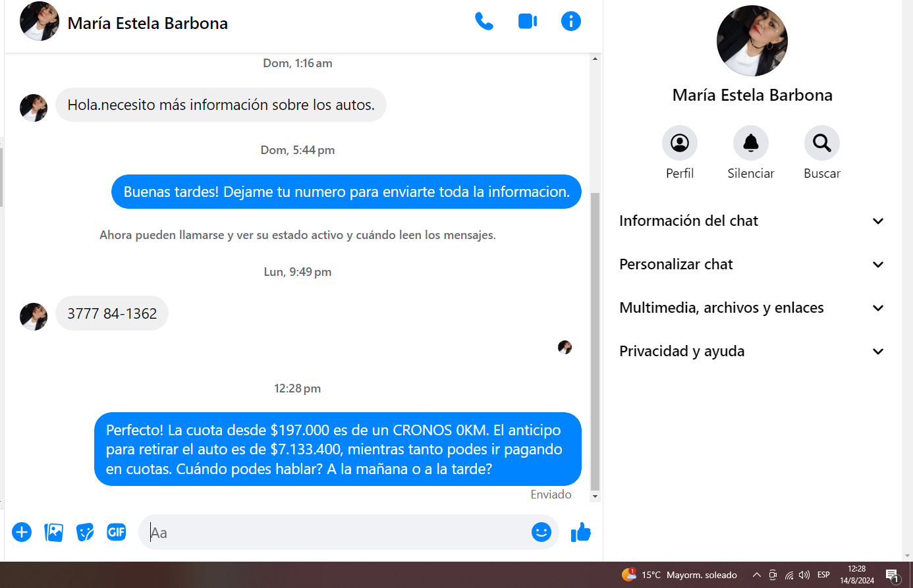Open the GIF picker
The height and width of the screenshot is (588, 913).
click(117, 532)
